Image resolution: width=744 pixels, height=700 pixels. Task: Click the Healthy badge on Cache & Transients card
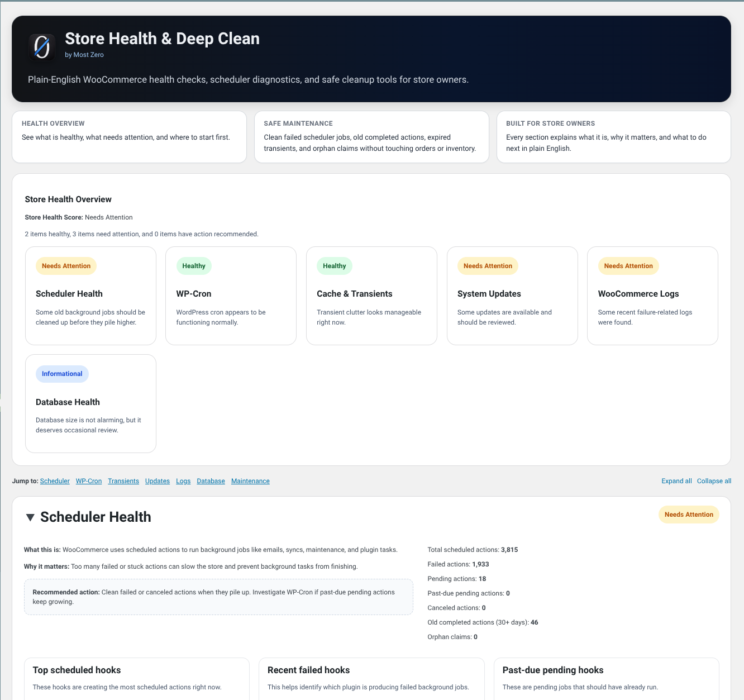coord(334,266)
